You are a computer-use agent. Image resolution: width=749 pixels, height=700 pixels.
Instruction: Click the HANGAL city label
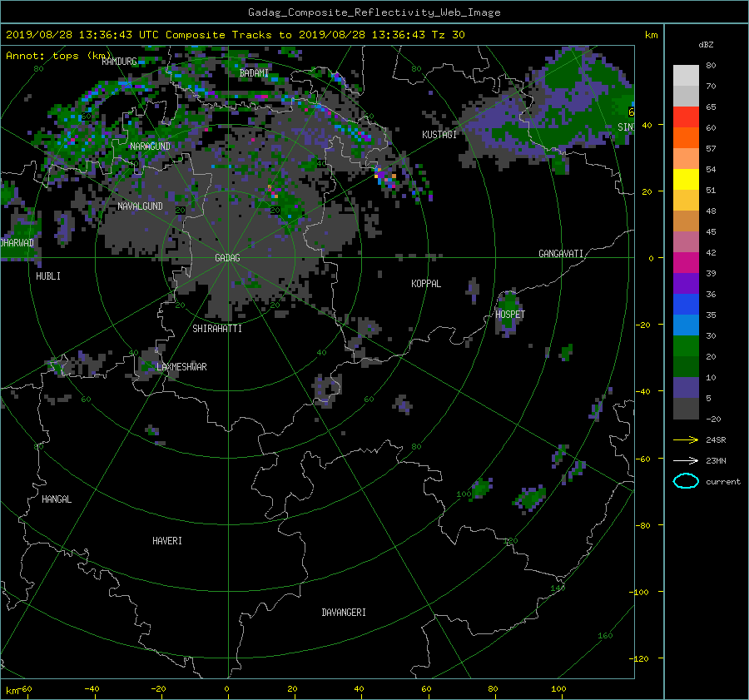[x=57, y=499]
